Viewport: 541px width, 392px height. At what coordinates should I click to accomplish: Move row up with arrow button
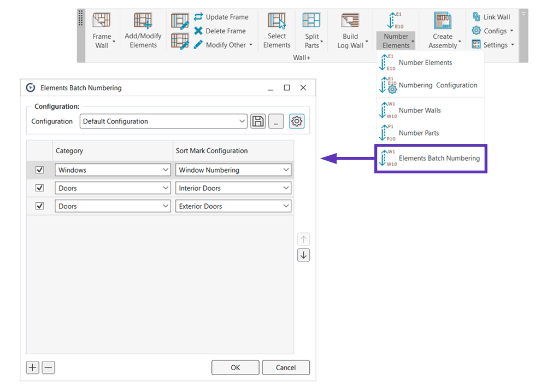coord(304,239)
